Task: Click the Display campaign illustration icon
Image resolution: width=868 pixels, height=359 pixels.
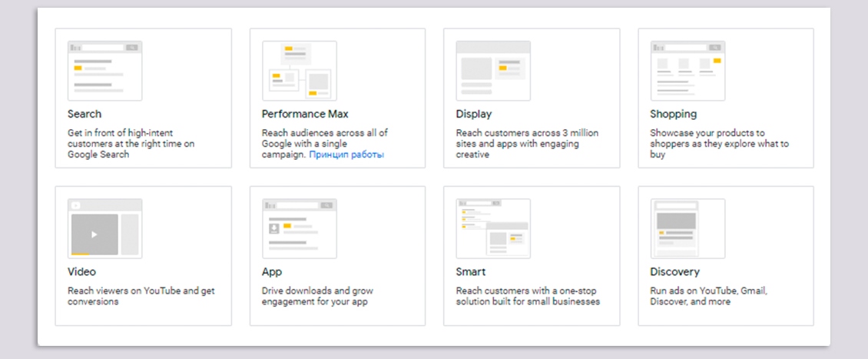Action: point(493,71)
